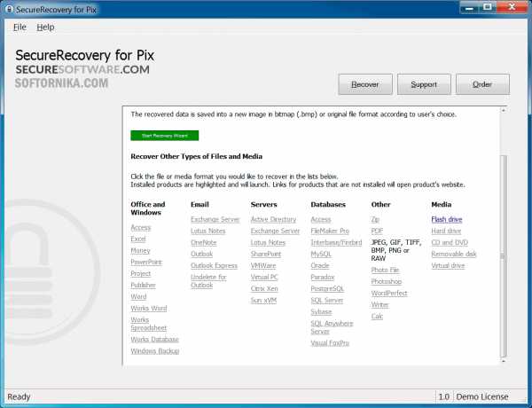
Task: Click the scrollbar down arrow
Action: (504, 361)
